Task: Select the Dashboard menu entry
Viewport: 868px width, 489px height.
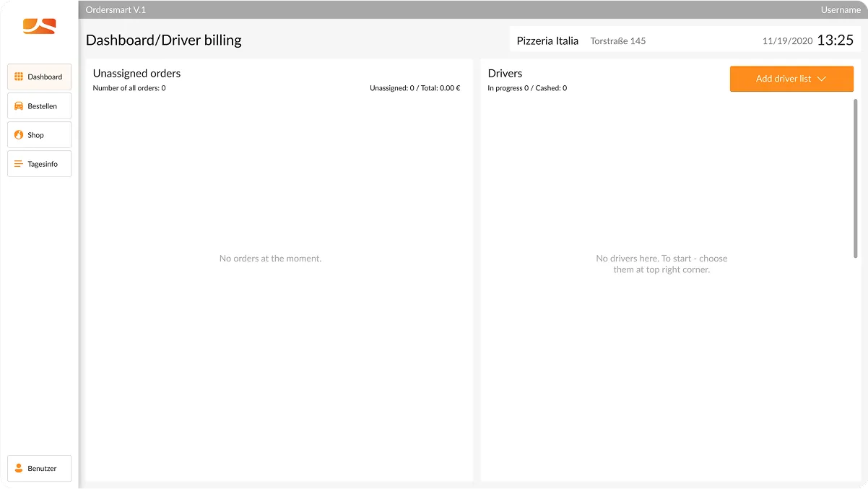Action: click(45, 77)
